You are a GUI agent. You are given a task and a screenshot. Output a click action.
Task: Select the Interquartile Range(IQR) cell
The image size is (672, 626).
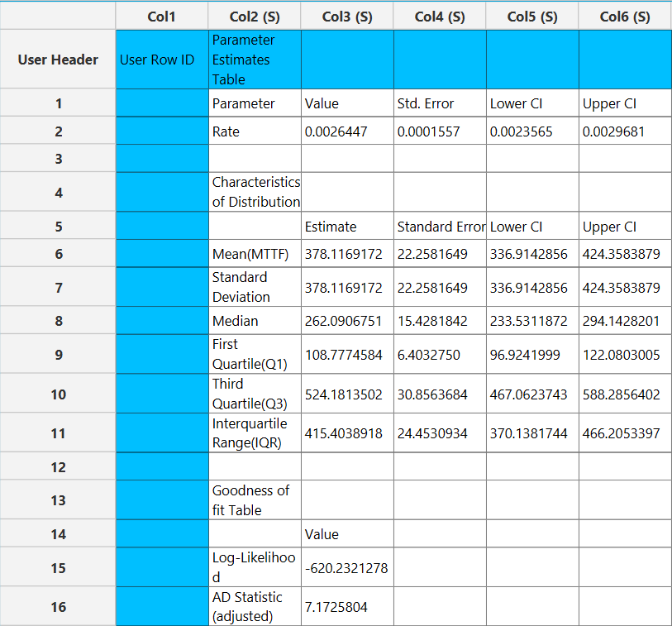coord(255,432)
